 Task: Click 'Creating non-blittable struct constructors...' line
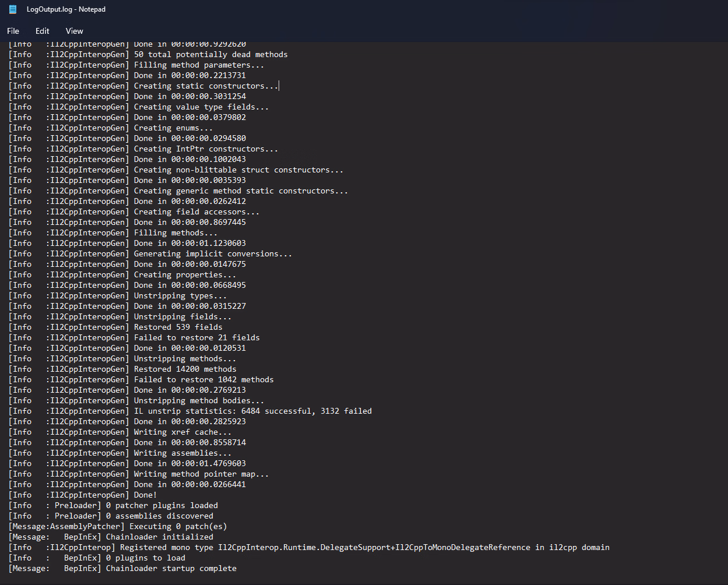click(176, 170)
